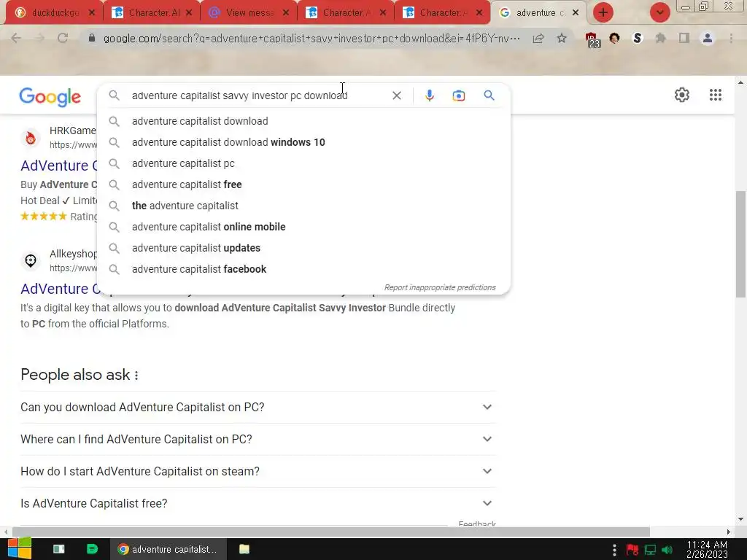Open taskbar volume speaker icon
747x560 pixels.
(667, 550)
